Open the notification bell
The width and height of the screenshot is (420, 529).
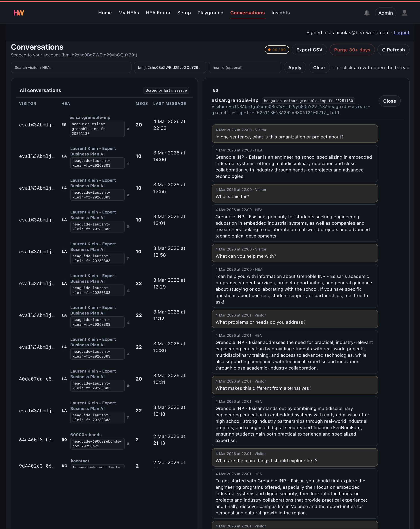(x=367, y=13)
